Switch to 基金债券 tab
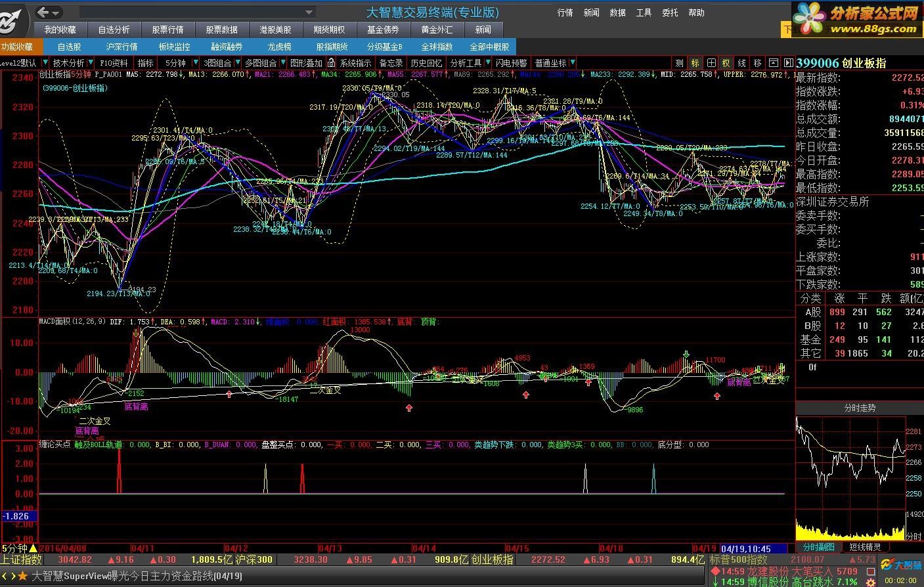Viewport: 924px width, 587px height. pyautogui.click(x=384, y=30)
